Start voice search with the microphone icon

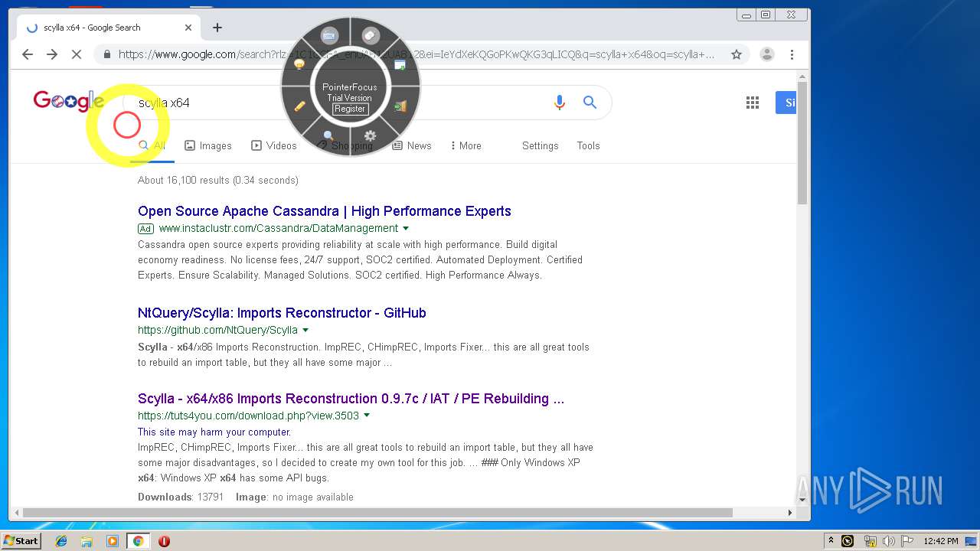click(560, 103)
